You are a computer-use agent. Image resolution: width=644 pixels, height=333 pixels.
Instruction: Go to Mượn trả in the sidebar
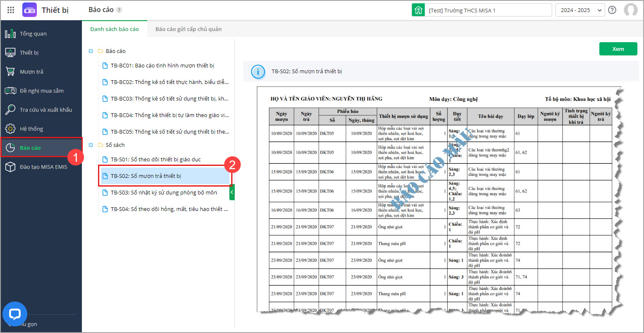[31, 72]
